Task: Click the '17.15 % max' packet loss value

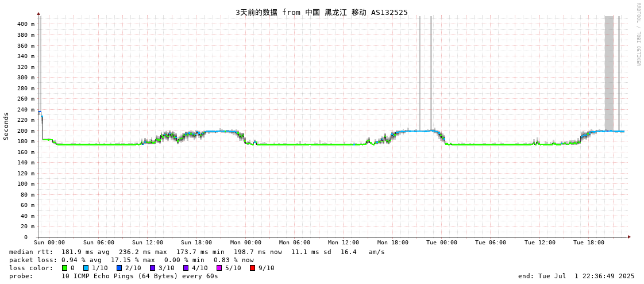Action: tap(134, 260)
